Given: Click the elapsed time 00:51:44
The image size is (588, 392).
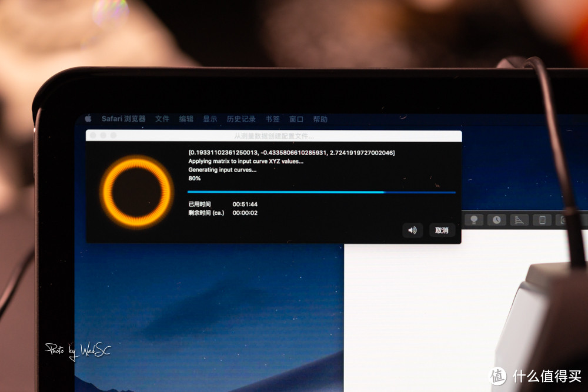Looking at the screenshot, I should click(x=245, y=205).
